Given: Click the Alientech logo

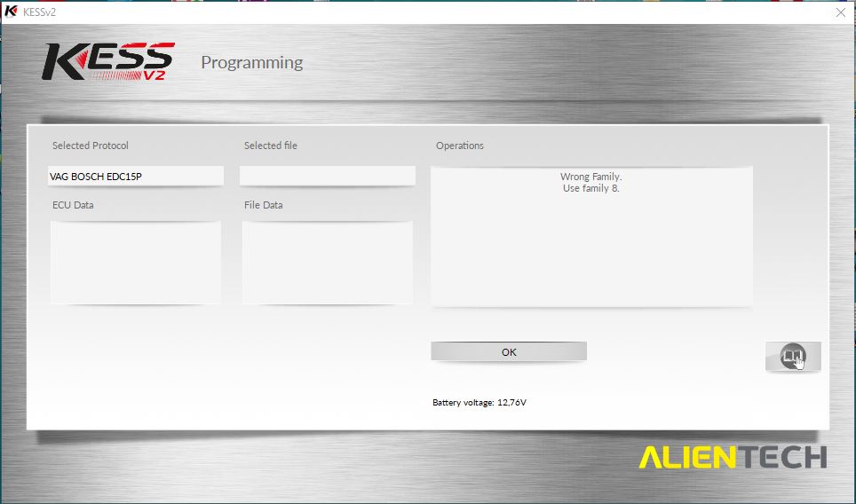Looking at the screenshot, I should 733,457.
